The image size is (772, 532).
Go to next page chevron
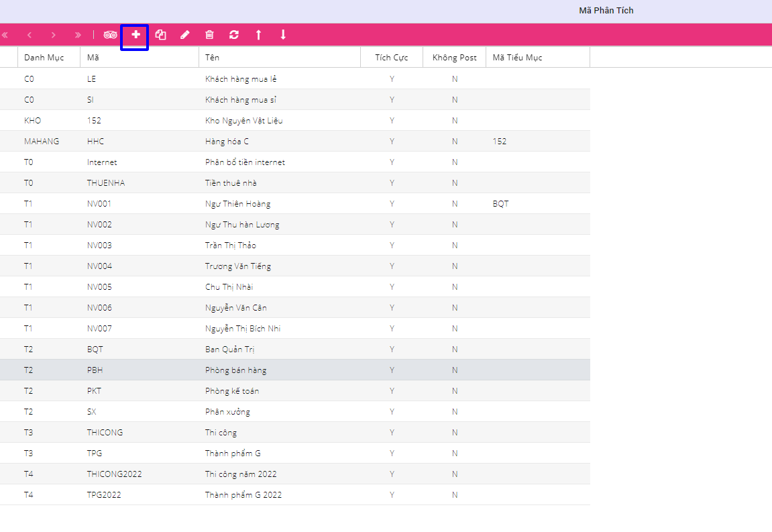(54, 35)
